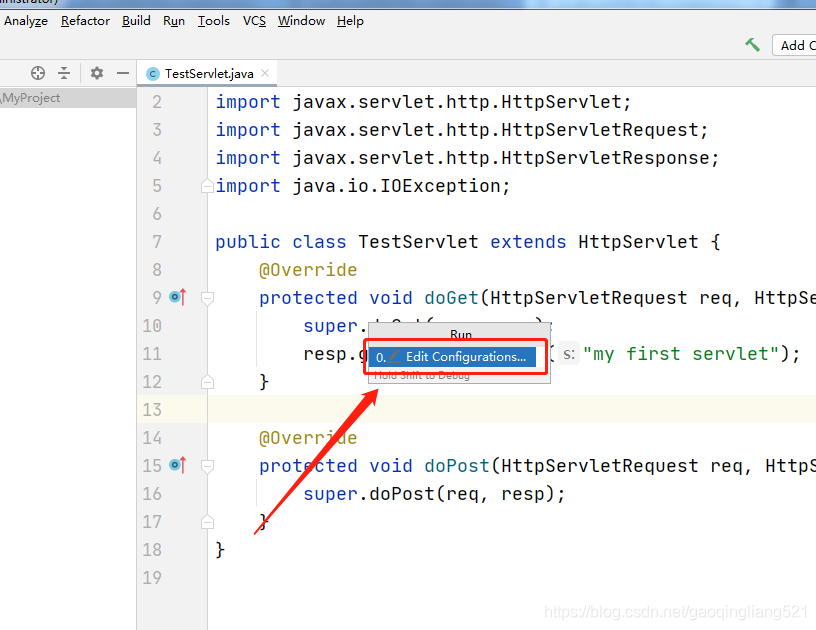Screen dimensions: 816x630
Task: Hide the Project panel with the minus icon
Action: [x=121, y=73]
